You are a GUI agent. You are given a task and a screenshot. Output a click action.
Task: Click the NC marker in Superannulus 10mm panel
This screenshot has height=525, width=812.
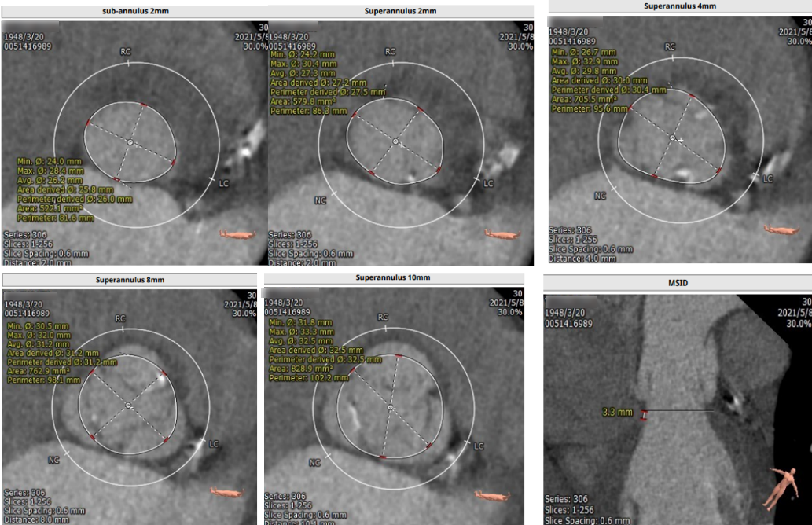[315, 463]
